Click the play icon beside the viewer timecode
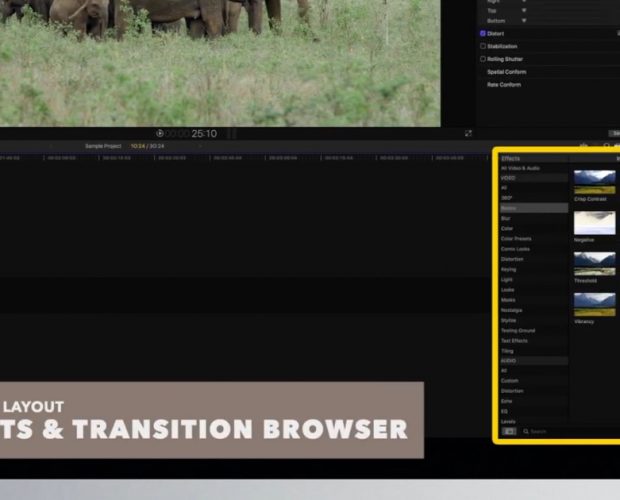Screen dimensions: 620x500 [x=160, y=133]
